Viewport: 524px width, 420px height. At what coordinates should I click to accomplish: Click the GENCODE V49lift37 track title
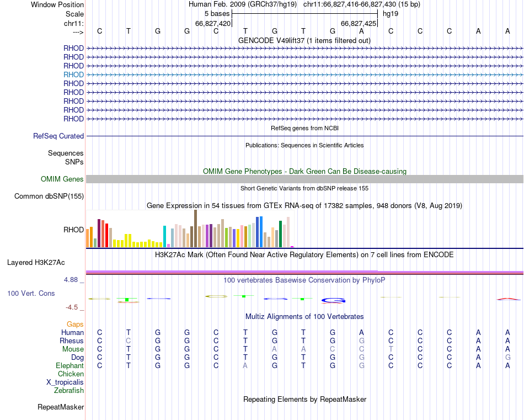304,40
